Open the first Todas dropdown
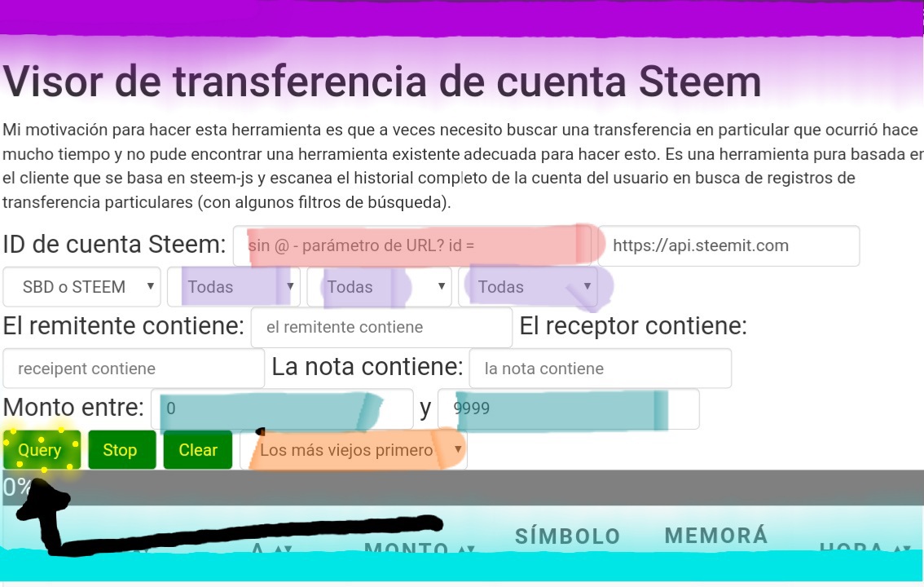Screen dimensions: 924x587 pyautogui.click(x=233, y=286)
